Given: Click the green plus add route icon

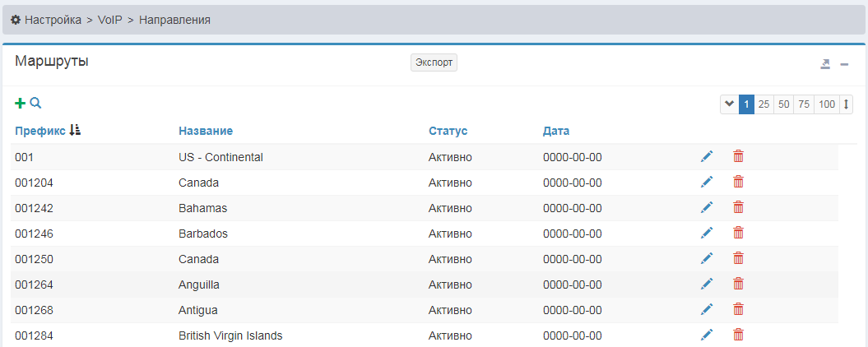Looking at the screenshot, I should (21, 104).
